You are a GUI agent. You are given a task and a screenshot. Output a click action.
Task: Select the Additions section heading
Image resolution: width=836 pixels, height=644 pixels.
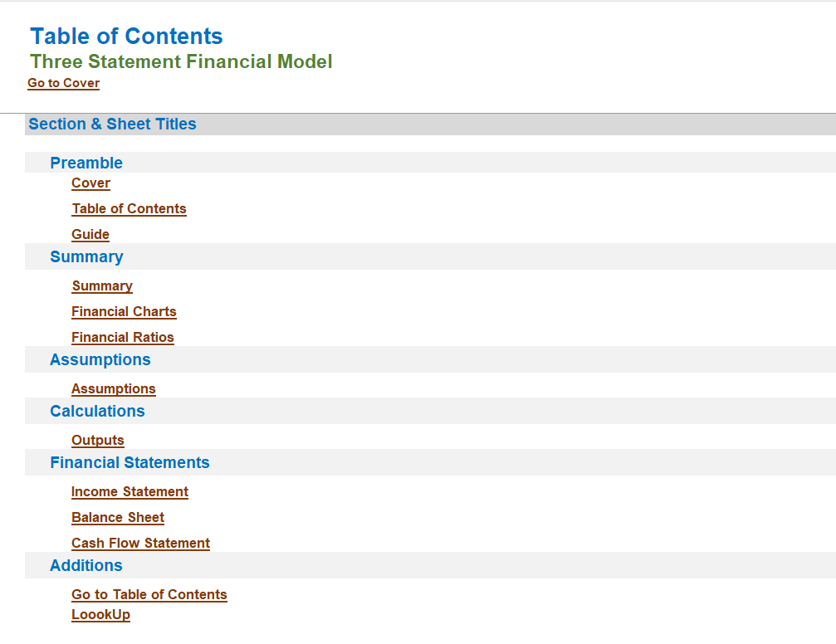[x=86, y=565]
